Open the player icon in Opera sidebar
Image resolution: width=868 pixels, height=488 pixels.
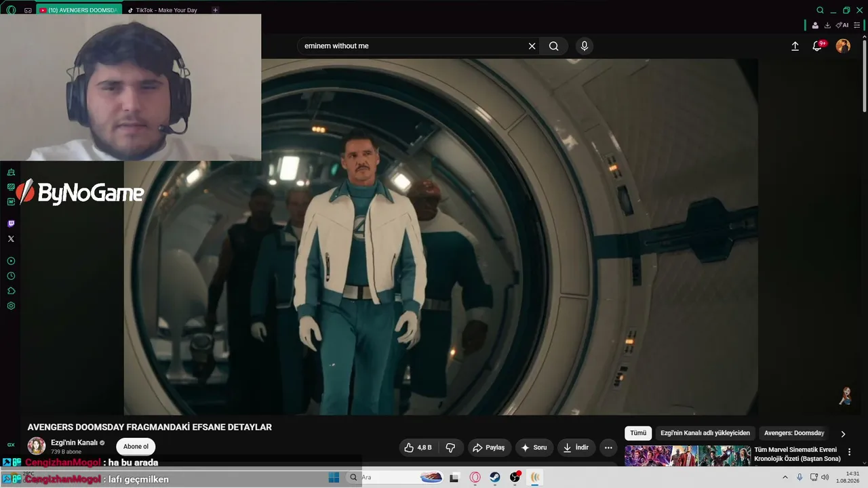pyautogui.click(x=11, y=261)
